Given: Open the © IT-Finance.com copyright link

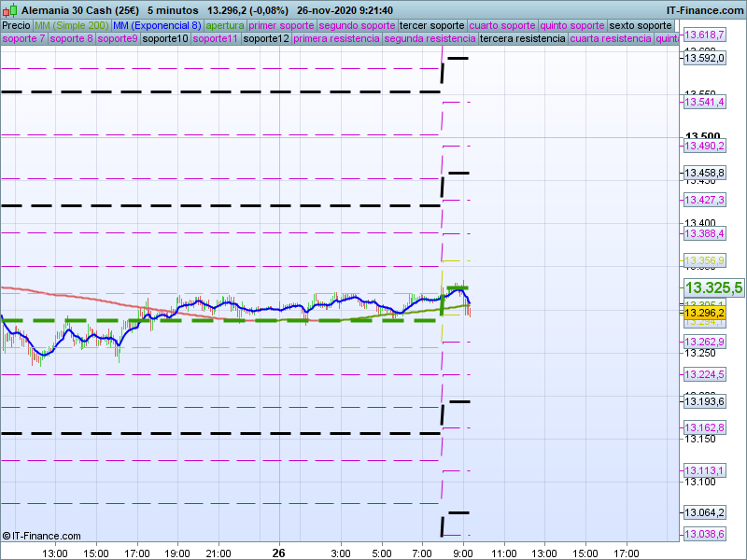Looking at the screenshot, I should pyautogui.click(x=42, y=536).
